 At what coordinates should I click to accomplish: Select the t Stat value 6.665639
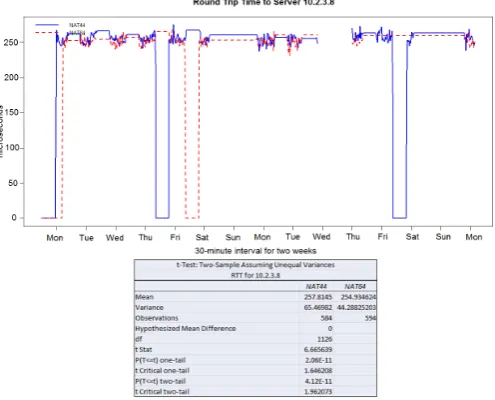(318, 349)
